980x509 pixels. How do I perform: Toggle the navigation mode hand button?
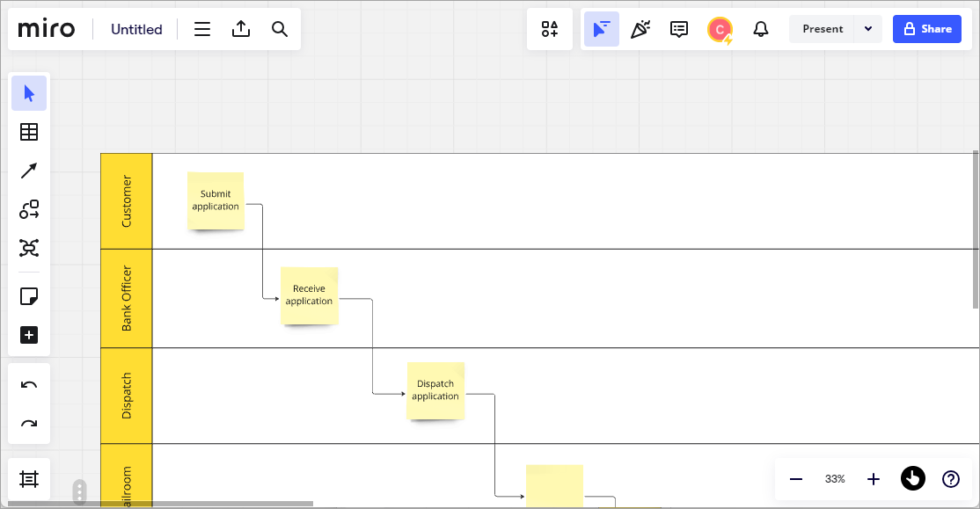coord(912,479)
